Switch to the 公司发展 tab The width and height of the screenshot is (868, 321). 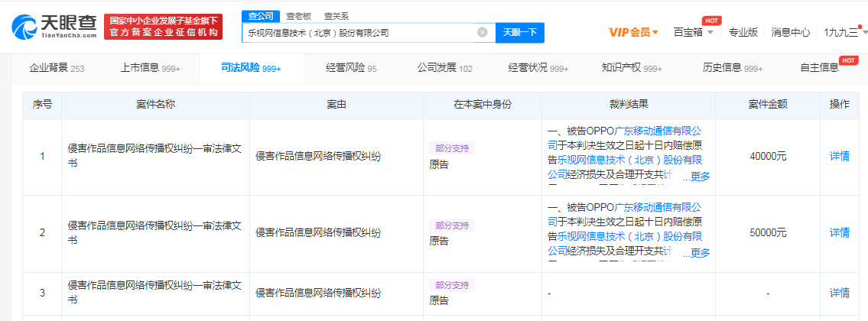pos(444,69)
